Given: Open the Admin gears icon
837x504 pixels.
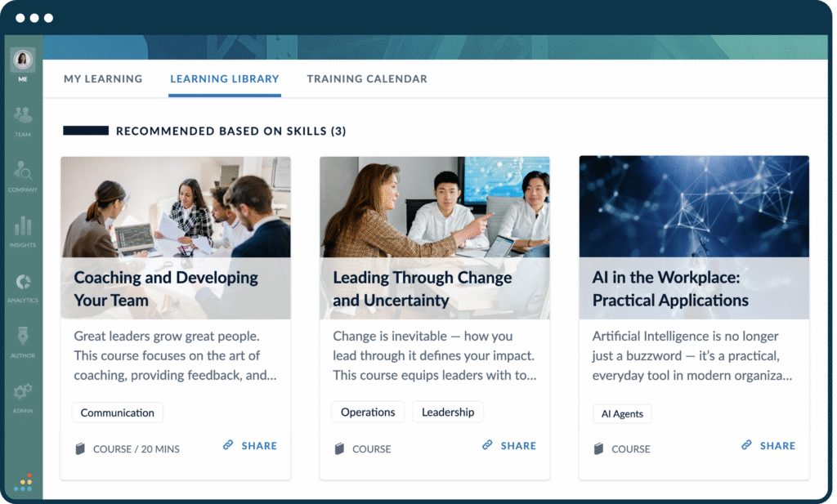Looking at the screenshot, I should tap(22, 391).
